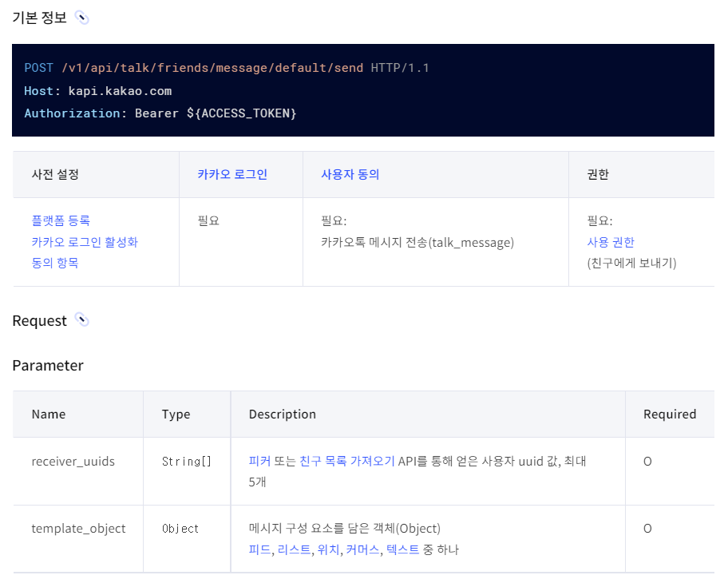Open the 사용자 동의 header link
Viewport: 728px width, 587px height.
click(350, 175)
